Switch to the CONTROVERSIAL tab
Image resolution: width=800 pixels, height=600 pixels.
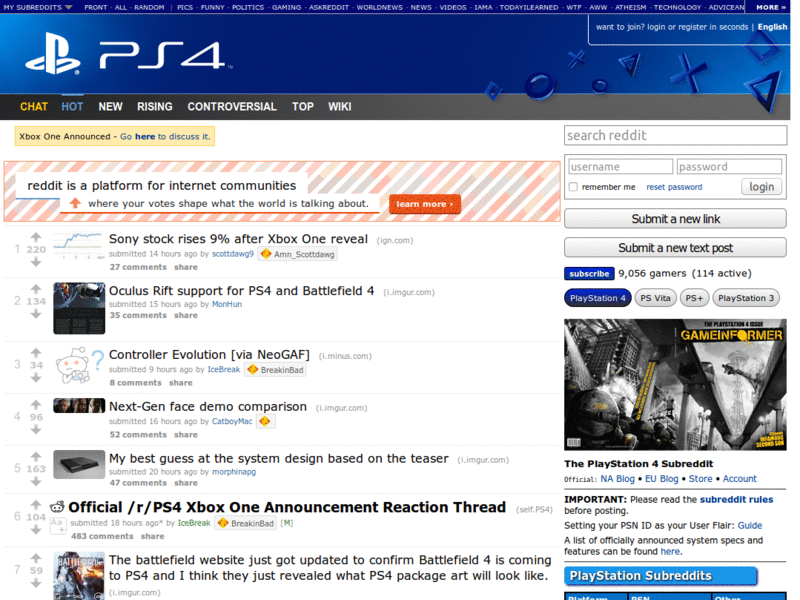tap(232, 107)
